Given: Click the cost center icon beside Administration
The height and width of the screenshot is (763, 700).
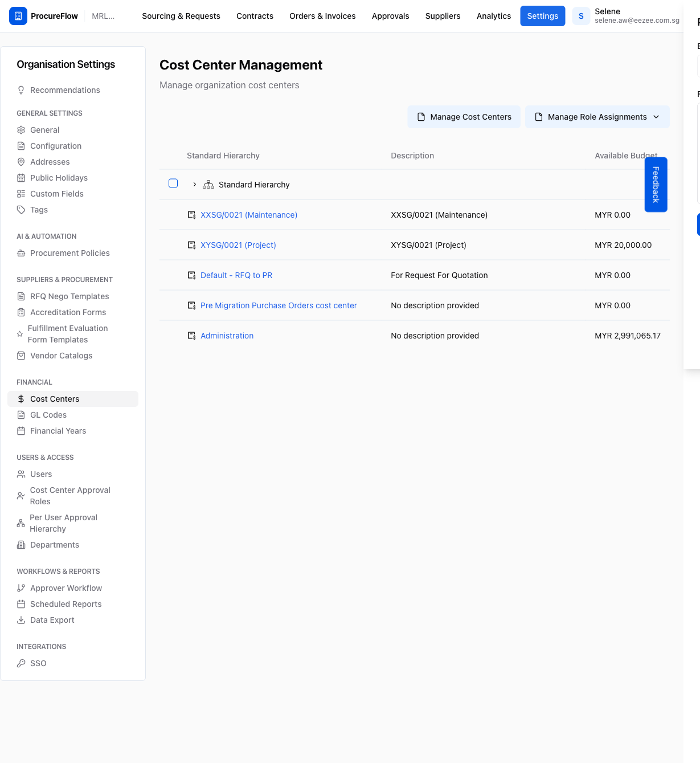Looking at the screenshot, I should pyautogui.click(x=192, y=336).
